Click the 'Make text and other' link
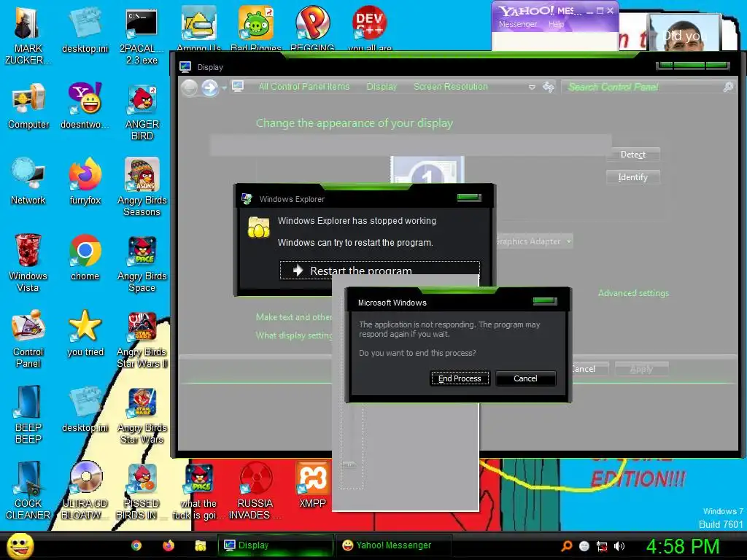 pos(293,317)
